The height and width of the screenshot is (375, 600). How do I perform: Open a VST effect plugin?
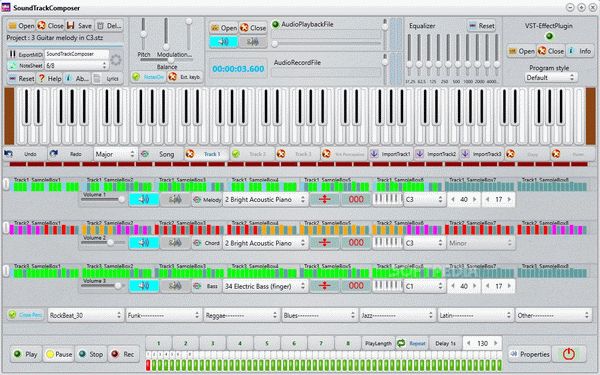point(521,51)
